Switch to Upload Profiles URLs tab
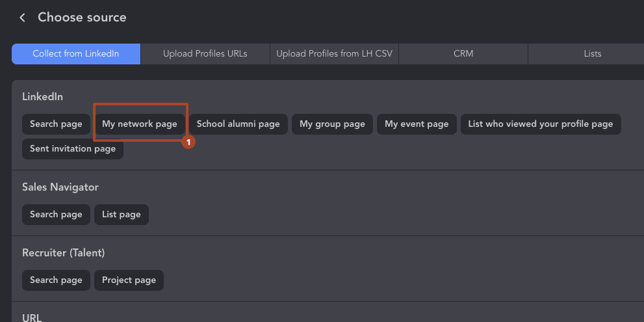This screenshot has height=322, width=644. [x=205, y=54]
